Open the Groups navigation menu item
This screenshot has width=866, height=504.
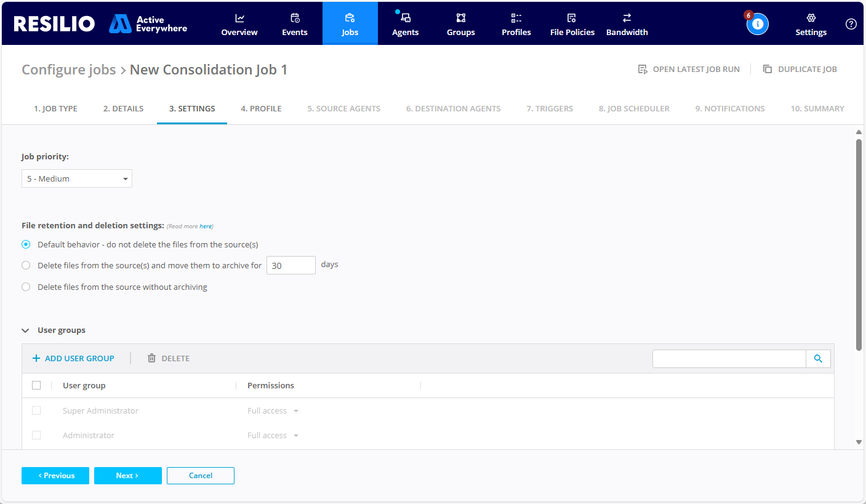point(460,19)
